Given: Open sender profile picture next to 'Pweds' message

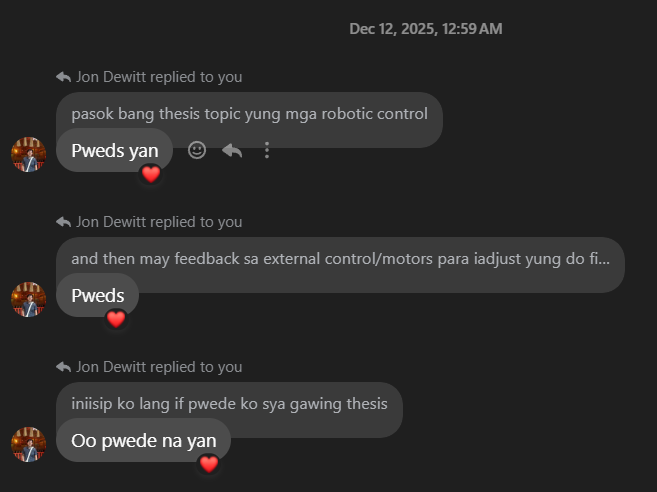Looking at the screenshot, I should 29,299.
